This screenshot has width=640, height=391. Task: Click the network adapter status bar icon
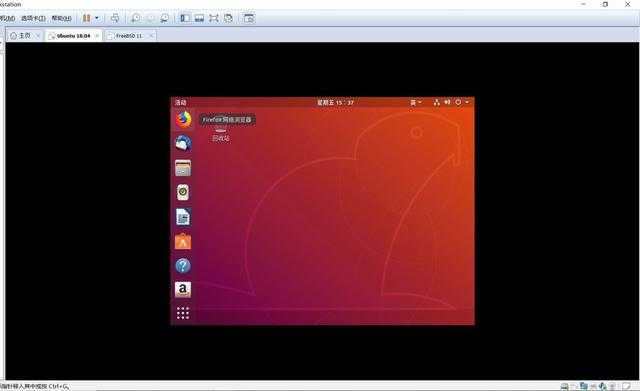tap(584, 386)
